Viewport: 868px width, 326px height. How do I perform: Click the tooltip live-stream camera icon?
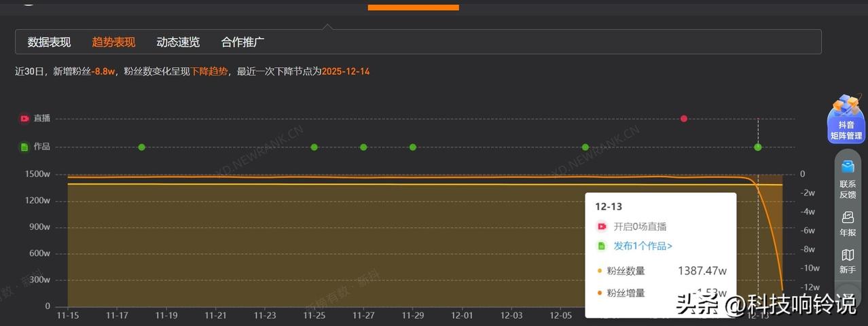(601, 227)
